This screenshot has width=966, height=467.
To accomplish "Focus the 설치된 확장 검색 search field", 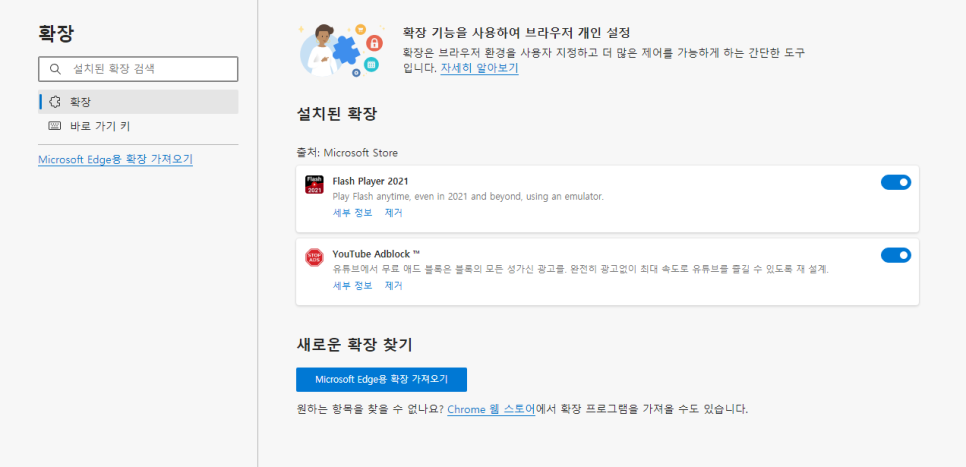I will (138, 69).
